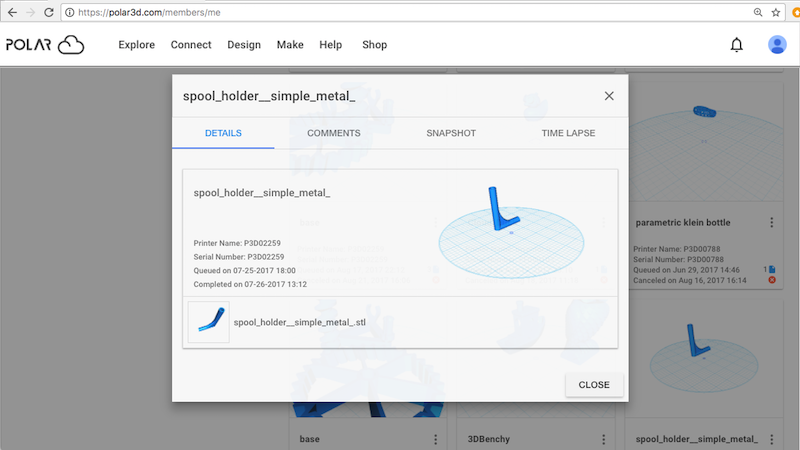Click 'Printer Name: P3D02259' text in dialog

tap(237, 243)
